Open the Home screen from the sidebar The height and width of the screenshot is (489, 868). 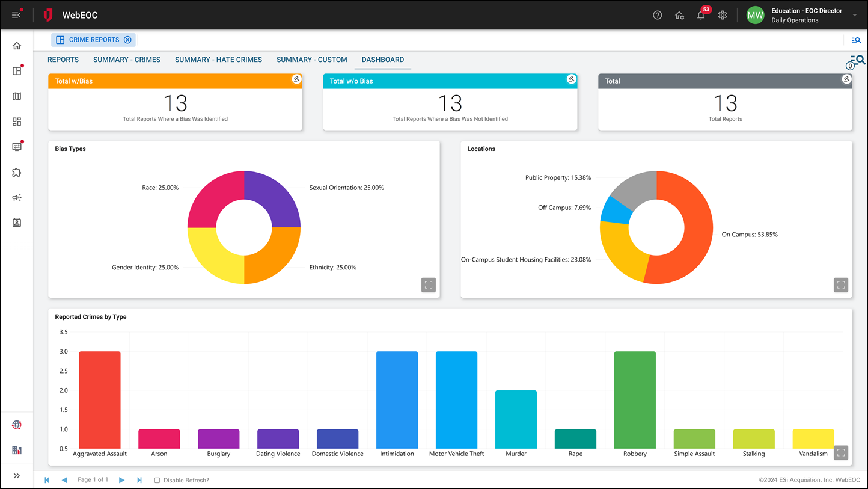coord(17,45)
